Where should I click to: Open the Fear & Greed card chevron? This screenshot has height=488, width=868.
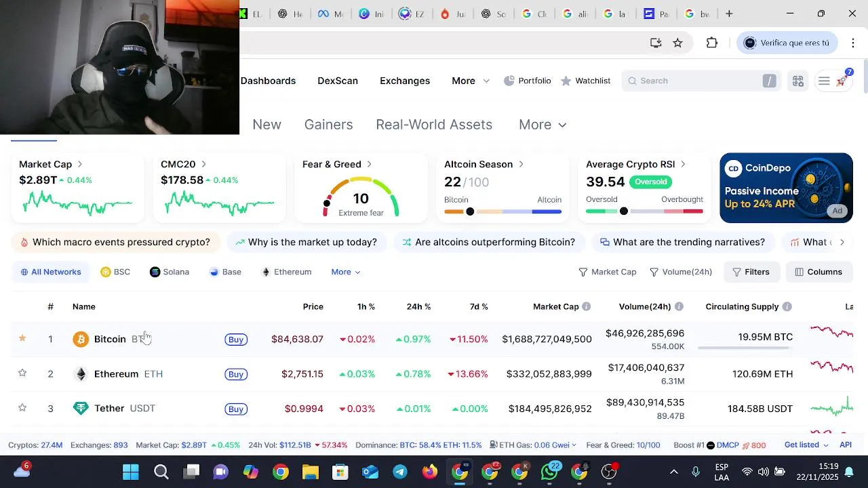369,164
